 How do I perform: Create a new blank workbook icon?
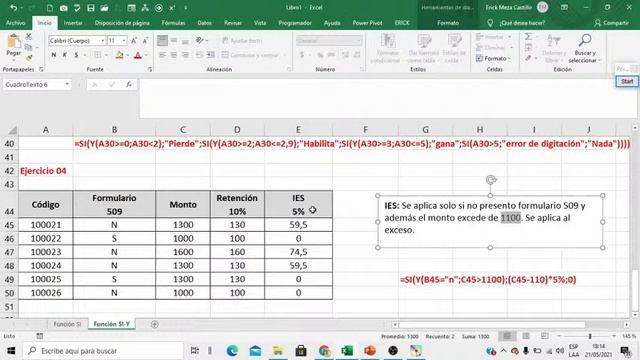pyautogui.click(x=50, y=8)
